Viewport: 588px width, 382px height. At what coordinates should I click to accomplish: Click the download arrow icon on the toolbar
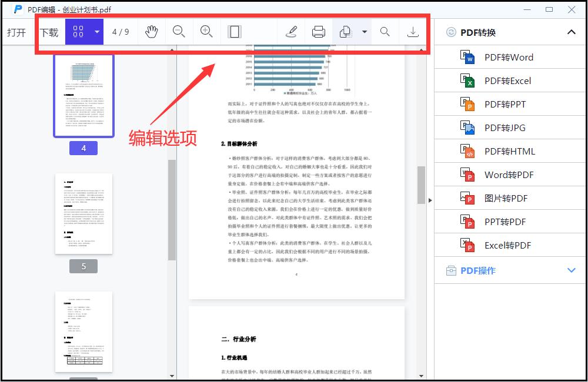coord(413,32)
